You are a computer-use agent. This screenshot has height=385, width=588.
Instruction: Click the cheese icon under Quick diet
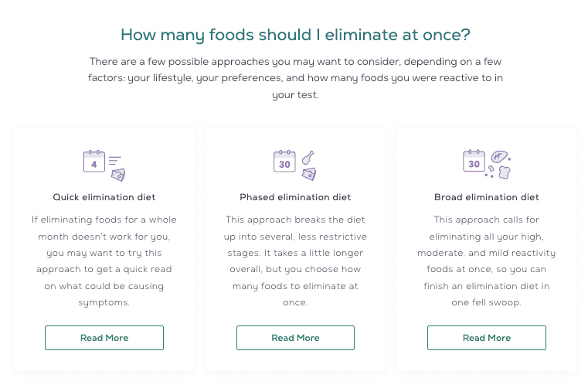tap(118, 175)
